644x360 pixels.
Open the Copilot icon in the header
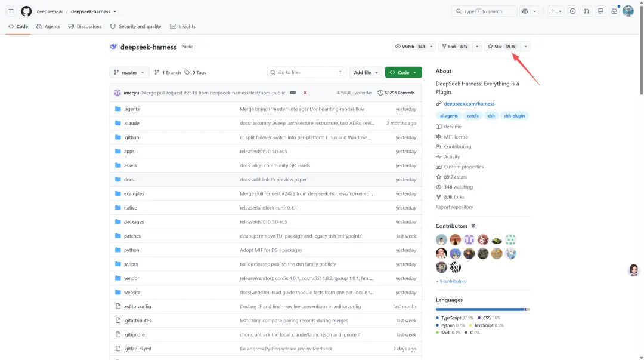525,11
